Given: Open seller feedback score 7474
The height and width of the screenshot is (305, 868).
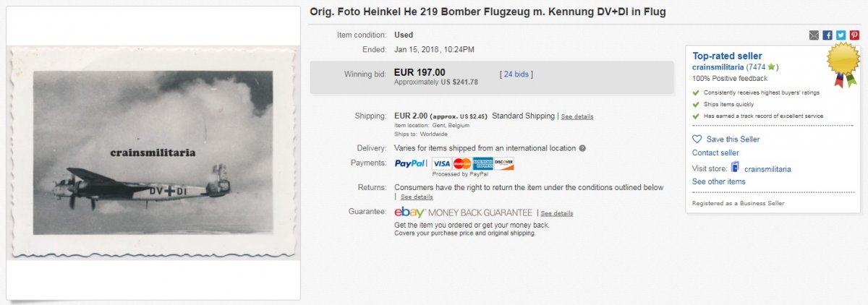Looking at the screenshot, I should [757, 67].
